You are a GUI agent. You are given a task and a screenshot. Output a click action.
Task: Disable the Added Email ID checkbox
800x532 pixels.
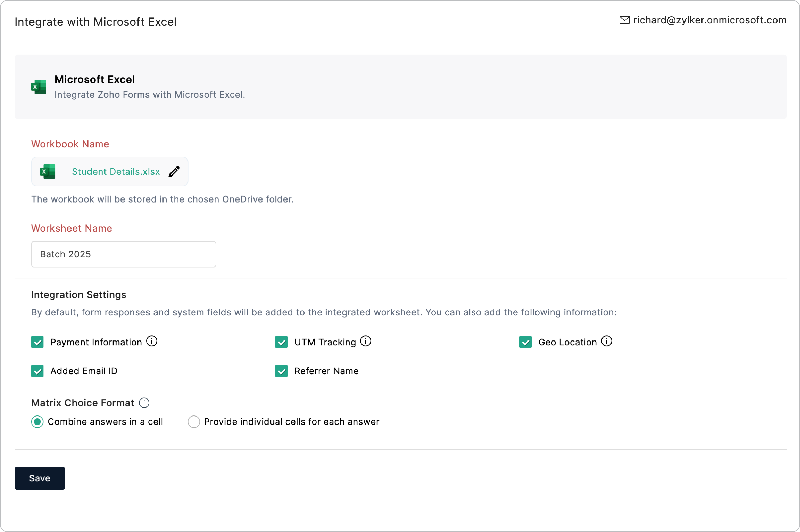(x=37, y=371)
